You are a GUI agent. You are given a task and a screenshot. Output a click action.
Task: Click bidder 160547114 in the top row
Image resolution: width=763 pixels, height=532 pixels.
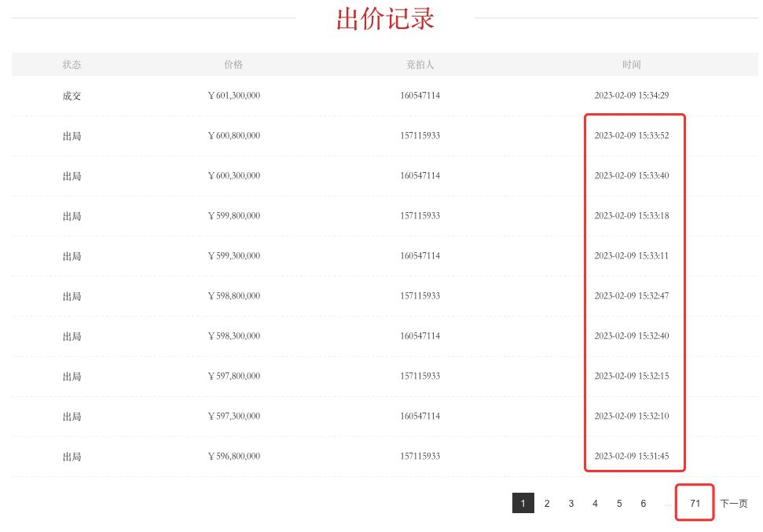pos(420,95)
